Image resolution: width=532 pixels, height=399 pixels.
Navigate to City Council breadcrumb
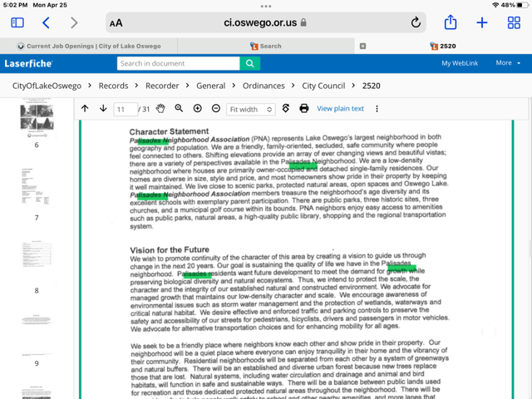pyautogui.click(x=323, y=86)
